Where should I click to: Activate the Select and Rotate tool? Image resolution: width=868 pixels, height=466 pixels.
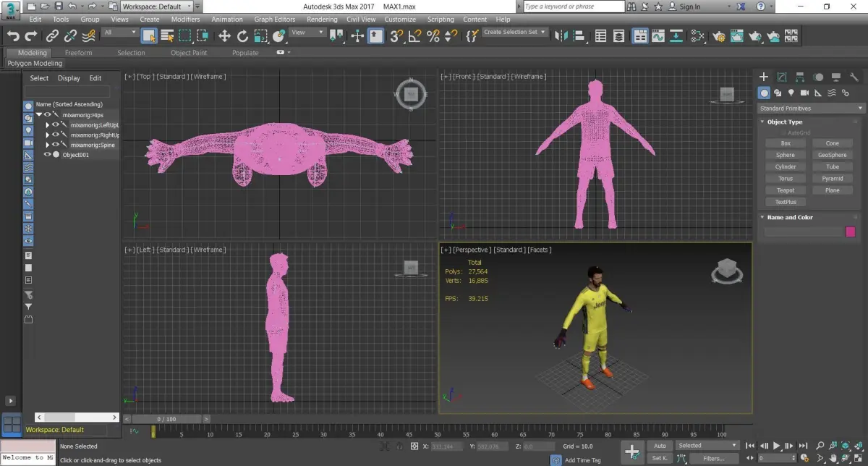[x=242, y=35]
